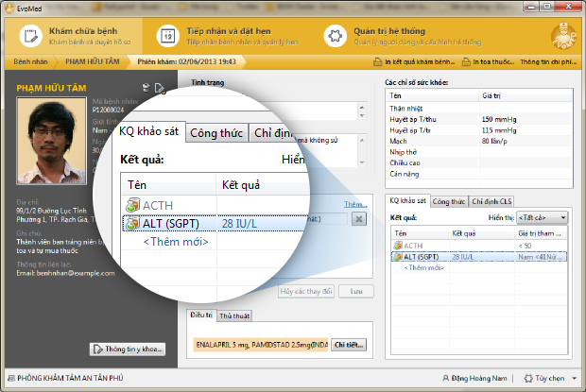This screenshot has width=586, height=392.
Task: Open PHẠM HỮU TÂM breadcrumb item
Action: click(93, 62)
